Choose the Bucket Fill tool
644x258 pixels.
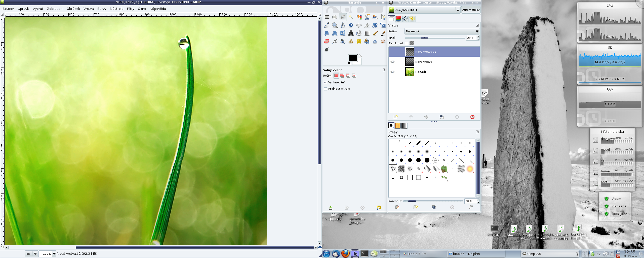(359, 33)
